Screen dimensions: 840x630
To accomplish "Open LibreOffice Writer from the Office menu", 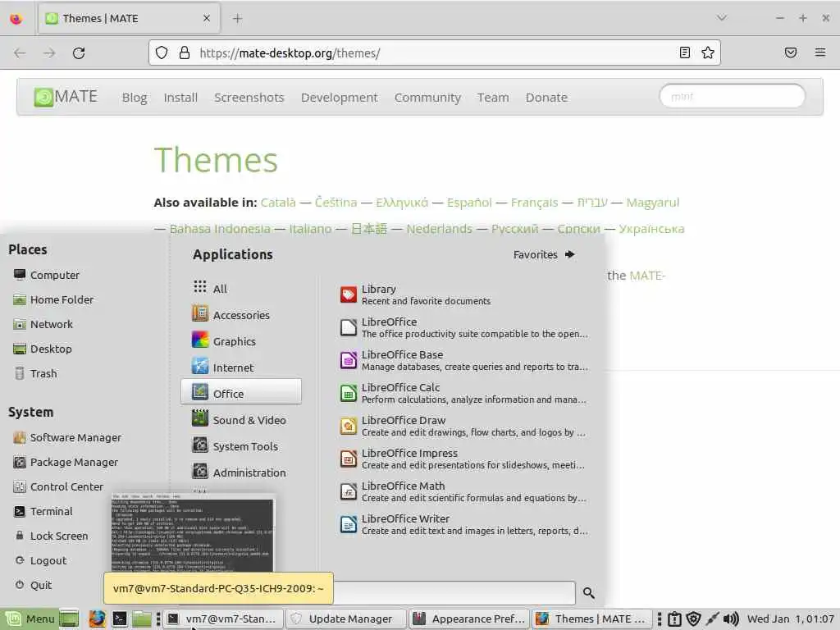I will [x=464, y=524].
